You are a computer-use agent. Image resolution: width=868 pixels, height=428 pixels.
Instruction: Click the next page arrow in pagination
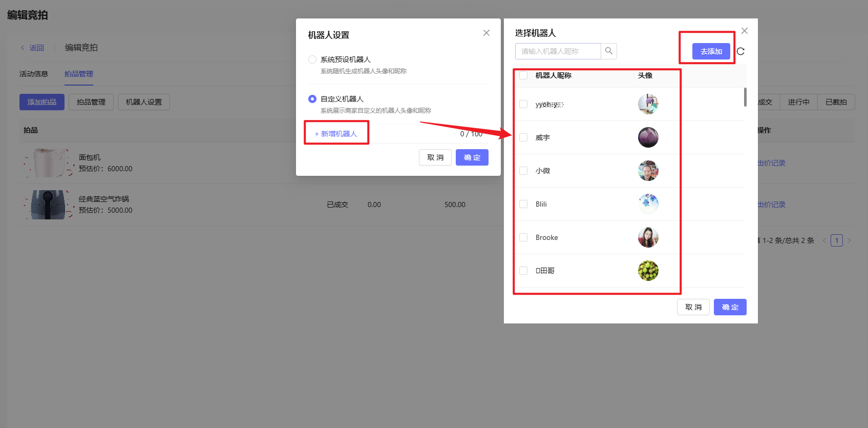[x=849, y=240]
